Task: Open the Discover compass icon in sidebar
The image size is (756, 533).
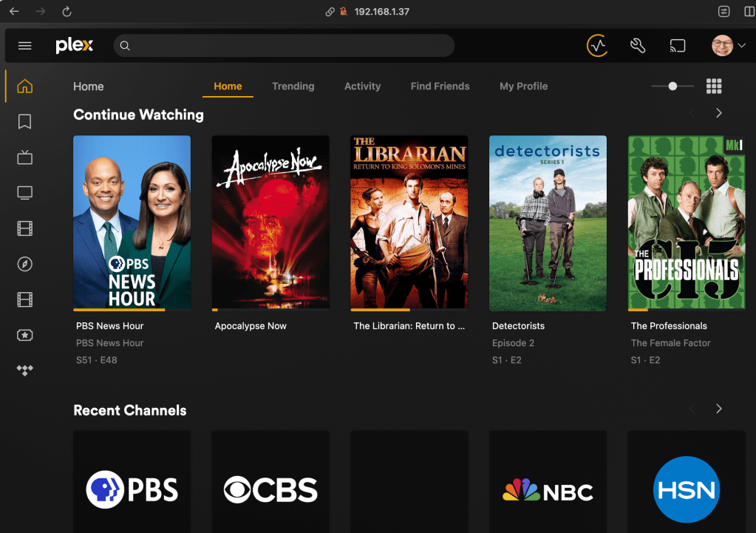Action: 24,264
